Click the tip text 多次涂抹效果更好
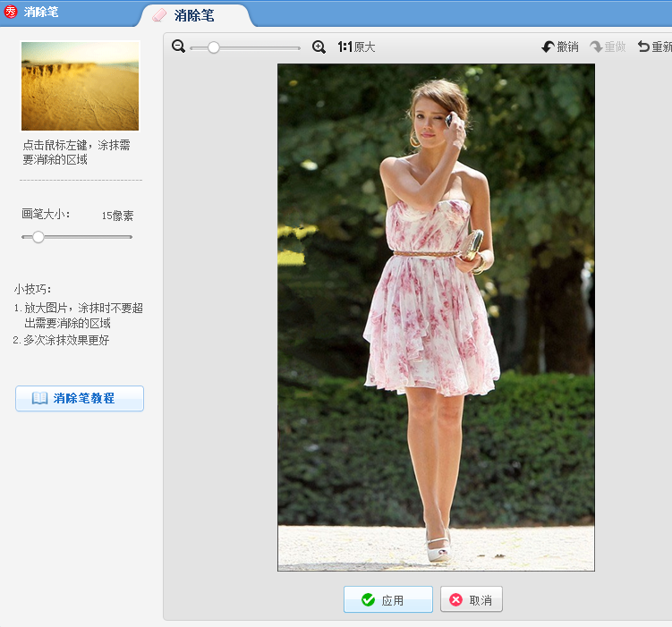This screenshot has width=672, height=627. 66,340
